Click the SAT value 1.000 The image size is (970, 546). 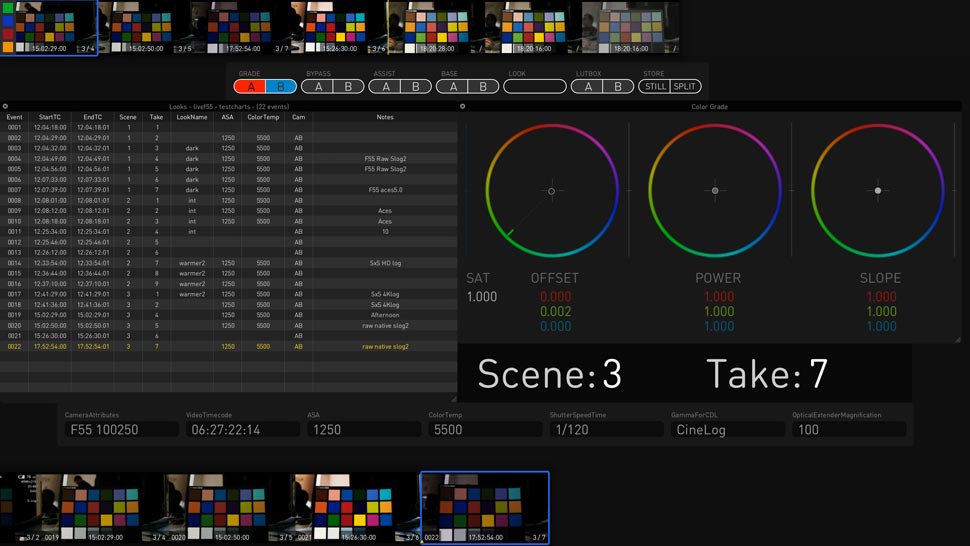point(482,297)
